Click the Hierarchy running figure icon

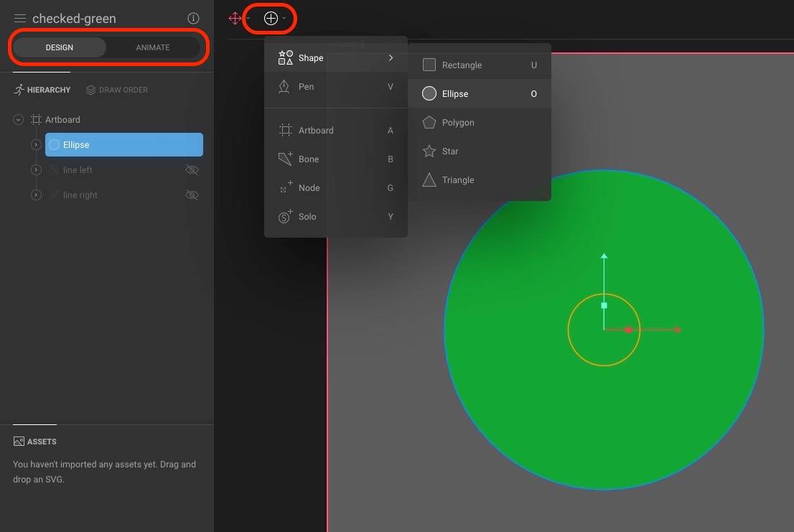(x=19, y=90)
